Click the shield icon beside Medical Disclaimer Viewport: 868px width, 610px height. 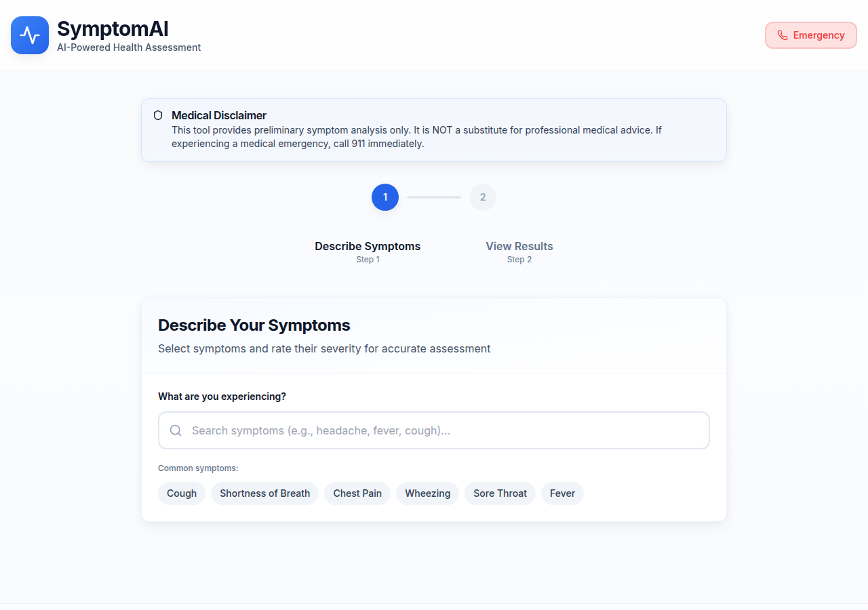(158, 115)
